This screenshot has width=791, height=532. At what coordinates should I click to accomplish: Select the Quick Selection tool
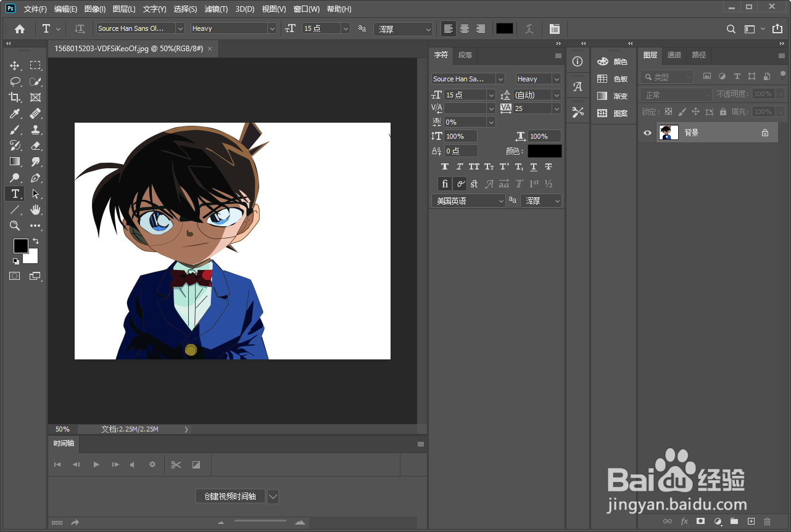[x=36, y=81]
